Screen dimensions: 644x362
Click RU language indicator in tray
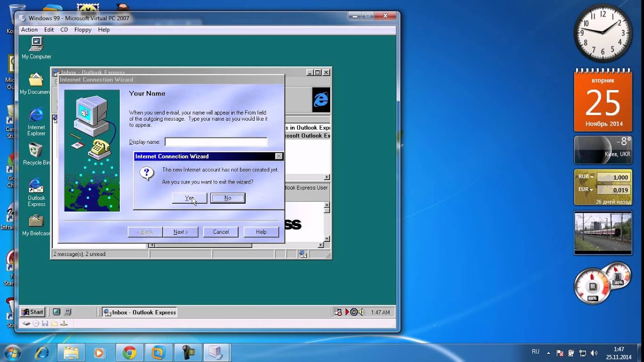pos(536,351)
